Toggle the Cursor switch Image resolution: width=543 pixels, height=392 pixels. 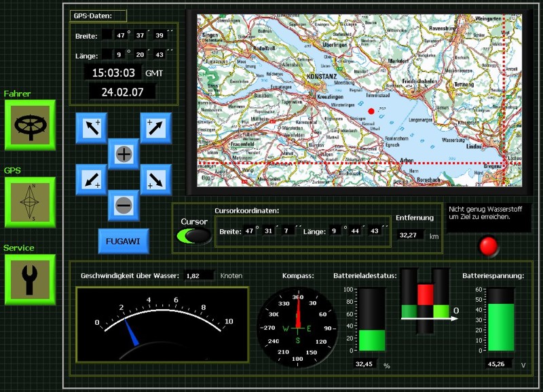(193, 235)
